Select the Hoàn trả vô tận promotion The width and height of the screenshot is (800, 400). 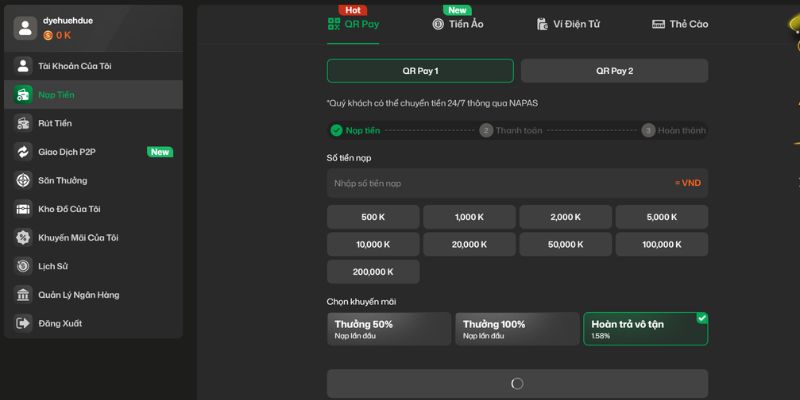pos(645,329)
